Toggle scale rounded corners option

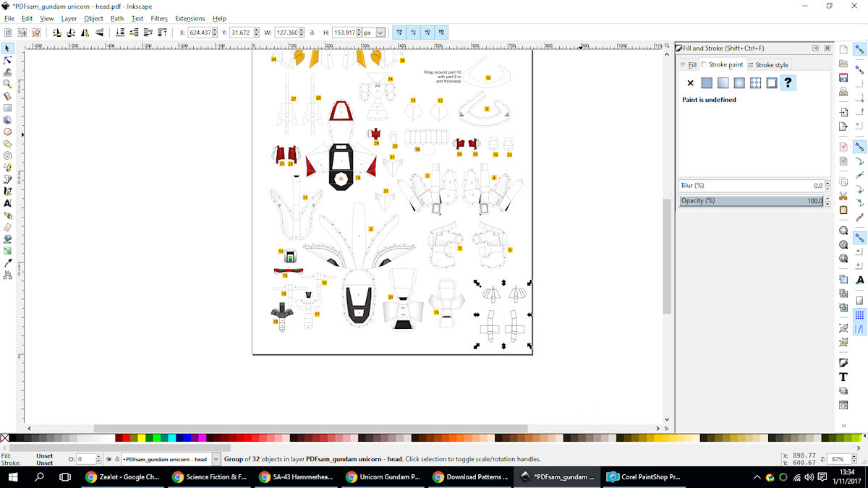coord(413,33)
